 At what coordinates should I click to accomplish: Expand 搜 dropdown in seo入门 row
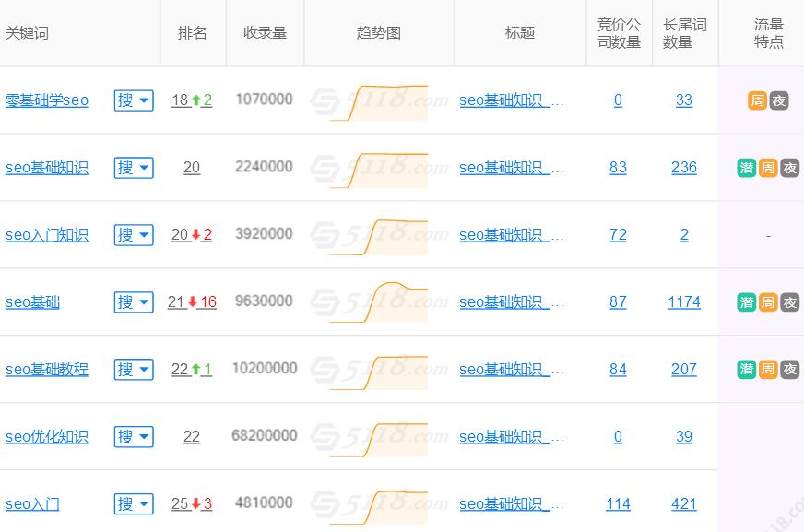click(134, 503)
